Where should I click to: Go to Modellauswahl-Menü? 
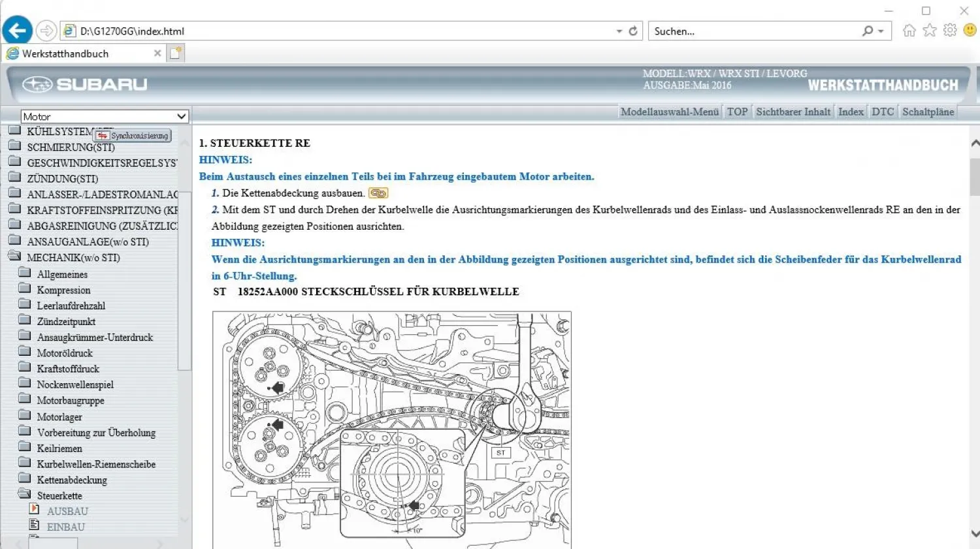tap(670, 112)
